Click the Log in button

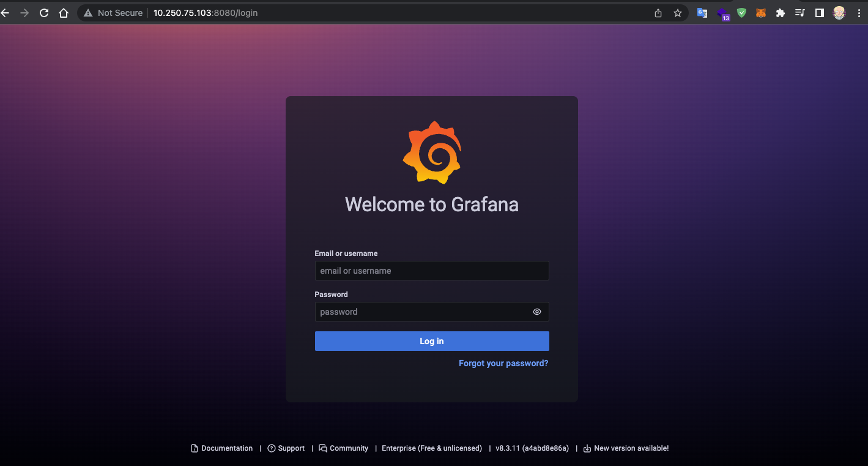[x=432, y=341]
